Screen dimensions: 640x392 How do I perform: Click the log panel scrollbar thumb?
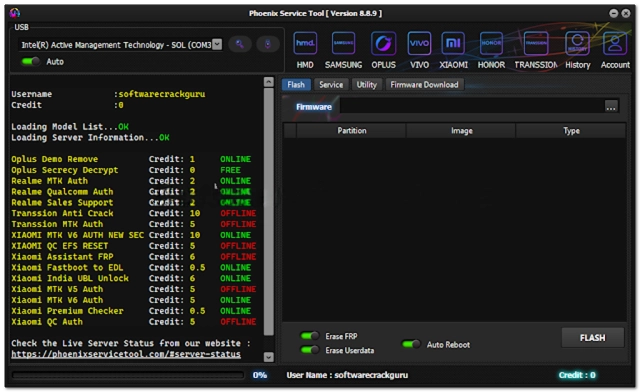click(x=269, y=212)
